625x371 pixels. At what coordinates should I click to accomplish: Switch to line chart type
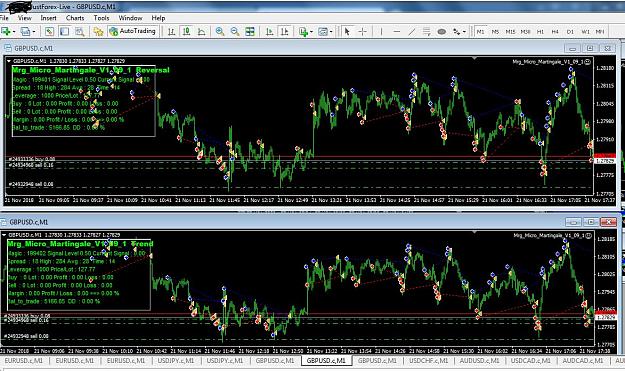(x=202, y=31)
